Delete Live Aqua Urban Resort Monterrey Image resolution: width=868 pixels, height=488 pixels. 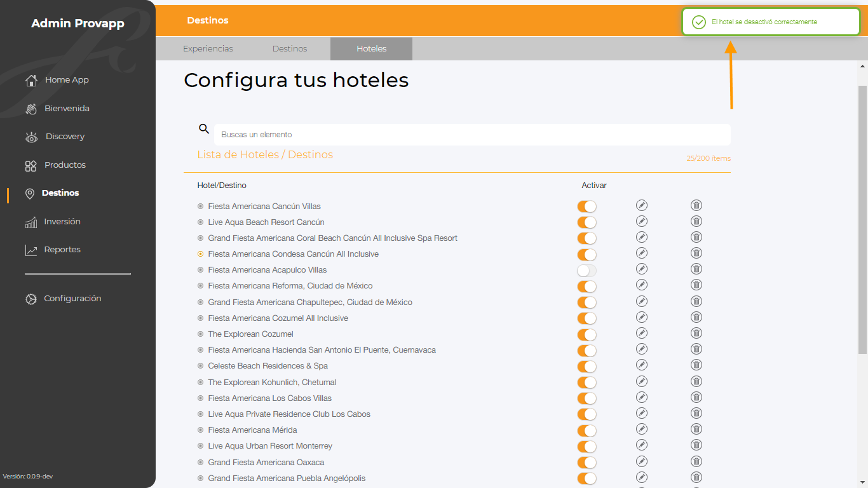[696, 445]
